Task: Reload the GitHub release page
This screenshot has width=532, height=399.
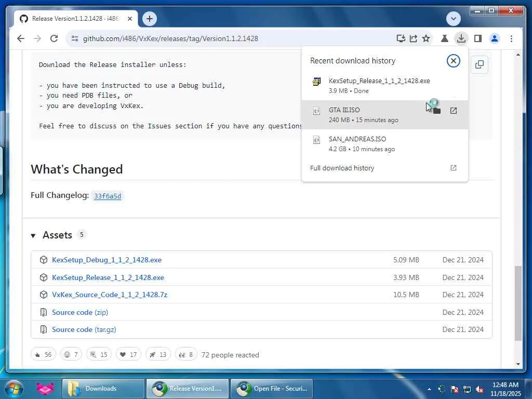Action: click(x=54, y=38)
